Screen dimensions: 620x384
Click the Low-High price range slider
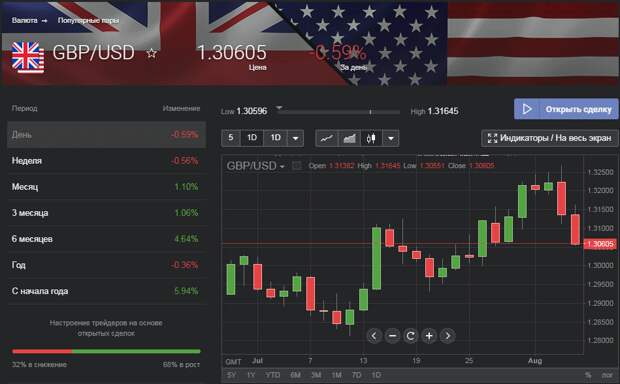338,112
